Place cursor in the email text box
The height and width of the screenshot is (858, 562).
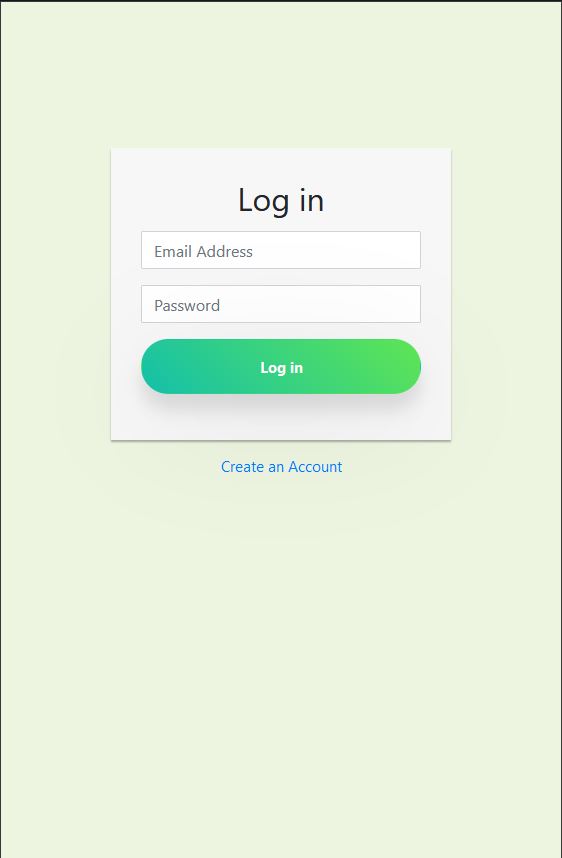coord(281,250)
